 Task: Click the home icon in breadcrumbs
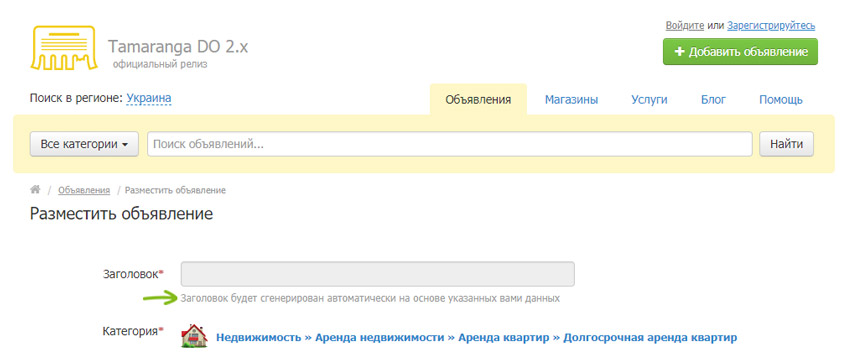[35, 190]
